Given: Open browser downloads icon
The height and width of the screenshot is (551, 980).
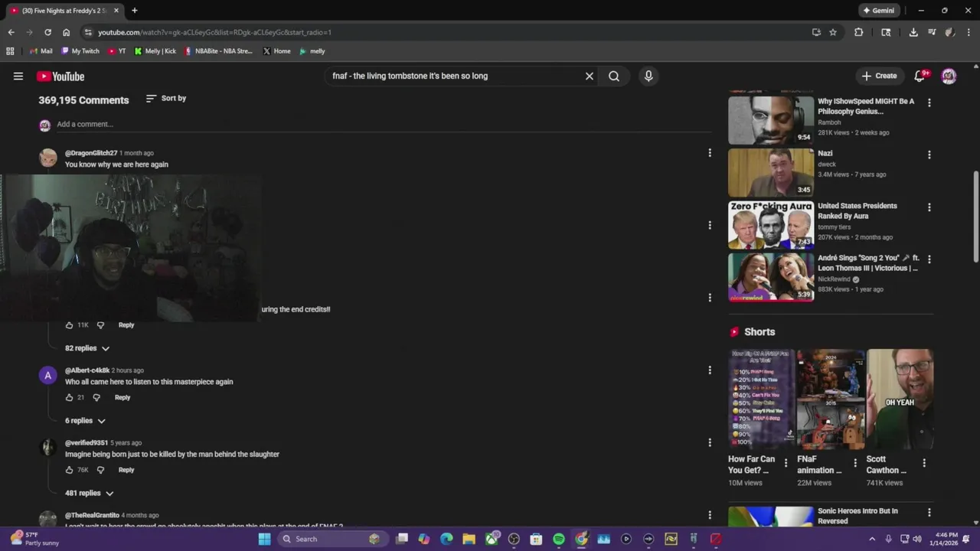Looking at the screenshot, I should [913, 32].
